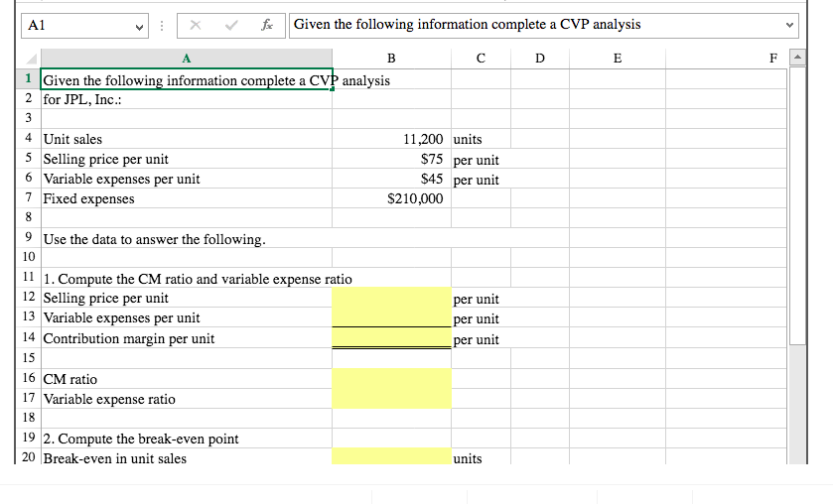
Task: Click 'Fixed expenses' cell
Action: pos(187,198)
